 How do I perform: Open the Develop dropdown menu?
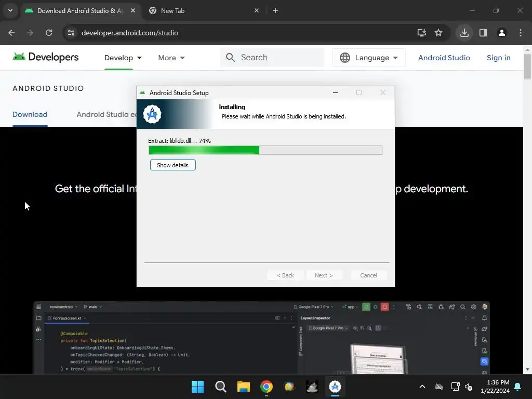123,58
